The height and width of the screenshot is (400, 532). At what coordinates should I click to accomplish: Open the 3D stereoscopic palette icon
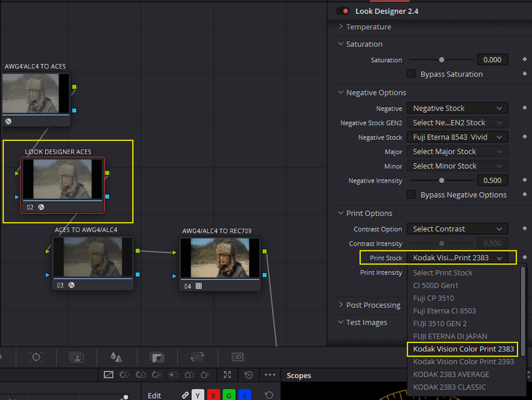coord(237,357)
